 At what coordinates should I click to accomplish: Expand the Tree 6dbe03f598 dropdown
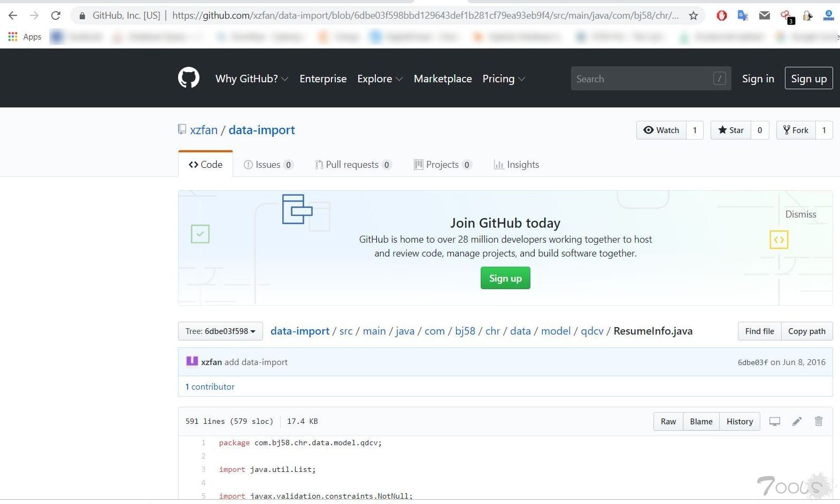tap(220, 331)
